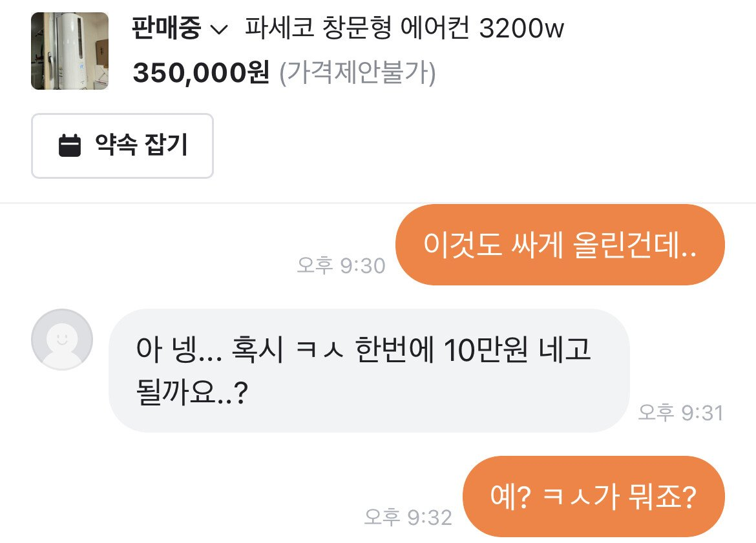
Task: Select the 350,000원 price text
Action: tap(201, 73)
